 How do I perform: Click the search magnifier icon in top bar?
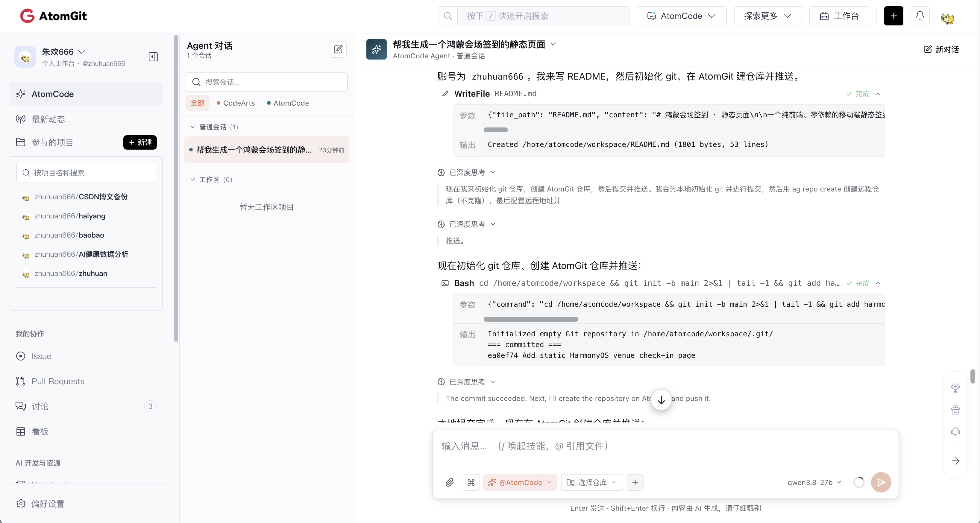[x=448, y=16]
